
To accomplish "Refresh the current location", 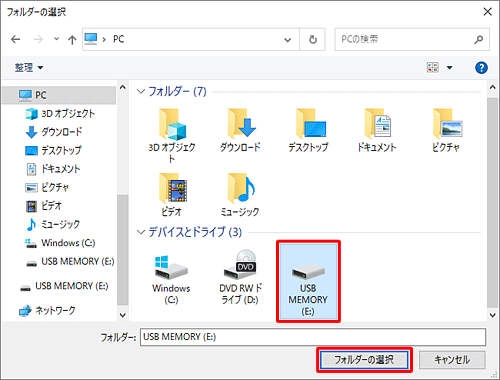I will coord(313,40).
